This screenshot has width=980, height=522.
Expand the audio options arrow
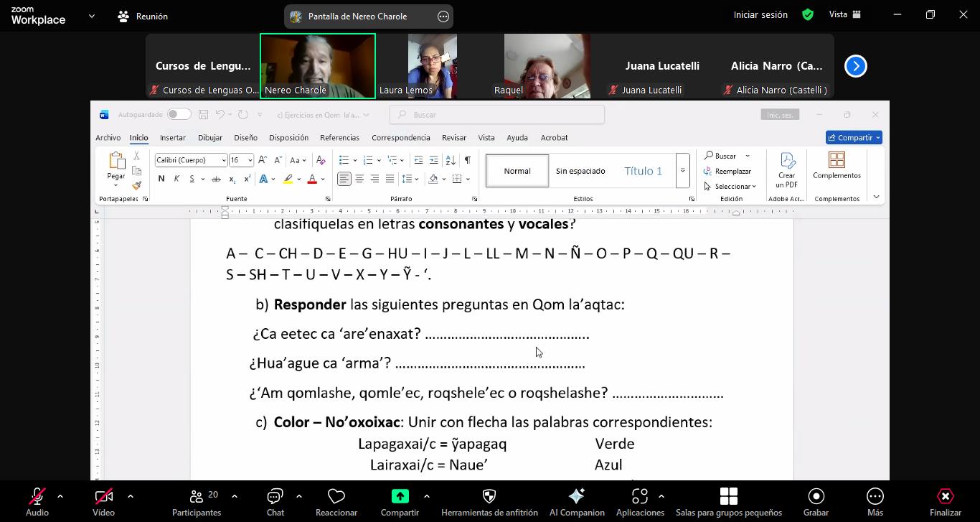click(60, 496)
